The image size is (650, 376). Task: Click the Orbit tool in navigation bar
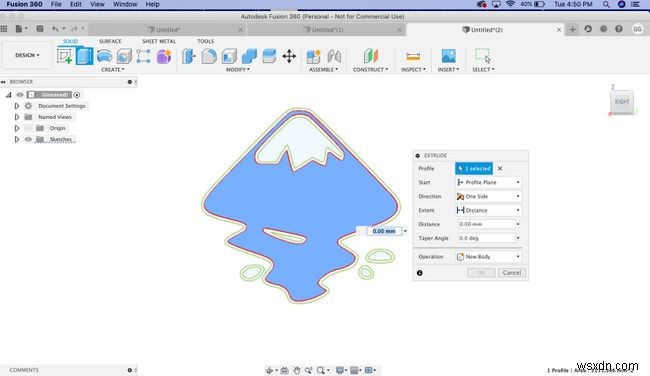coord(269,370)
